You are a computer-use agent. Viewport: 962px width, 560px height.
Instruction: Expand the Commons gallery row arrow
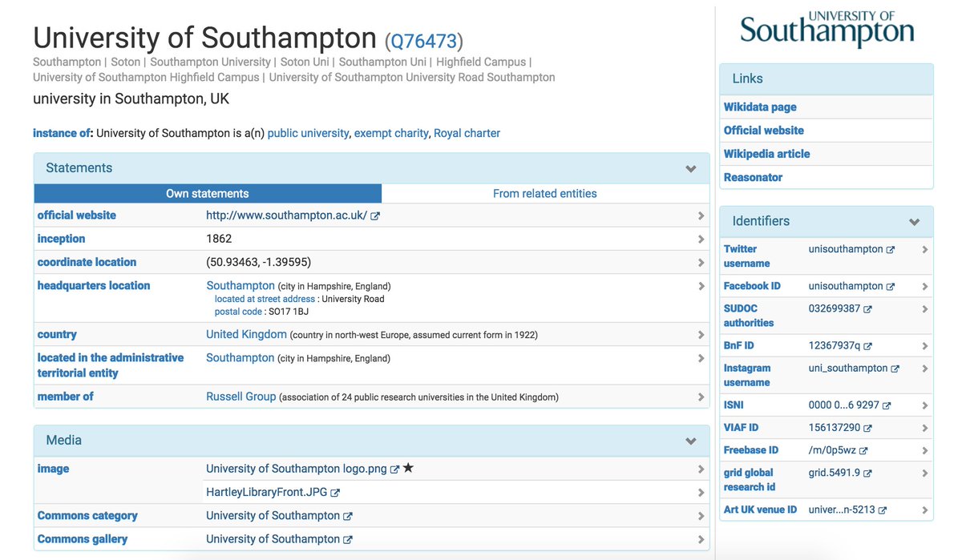[701, 539]
